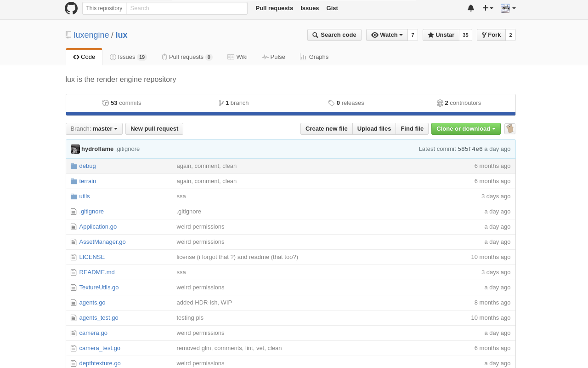The image size is (588, 368).
Task: Open the Branch: master dropdown
Action: [x=94, y=129]
